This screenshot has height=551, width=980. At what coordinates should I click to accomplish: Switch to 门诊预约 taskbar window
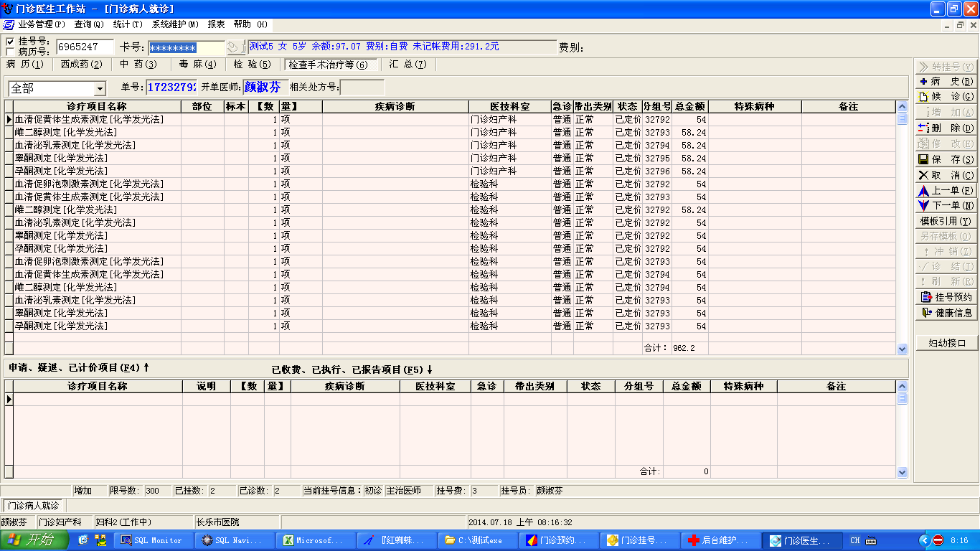[x=558, y=540]
